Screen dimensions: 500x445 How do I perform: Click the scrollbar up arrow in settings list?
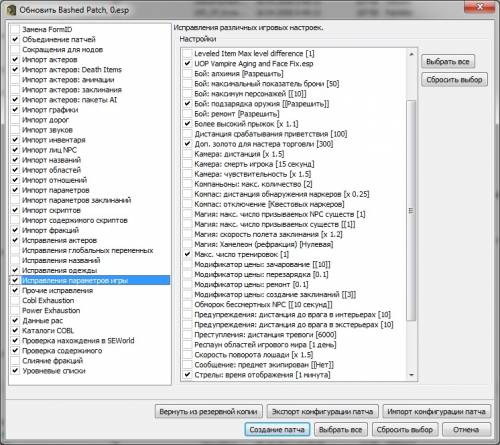(x=411, y=54)
